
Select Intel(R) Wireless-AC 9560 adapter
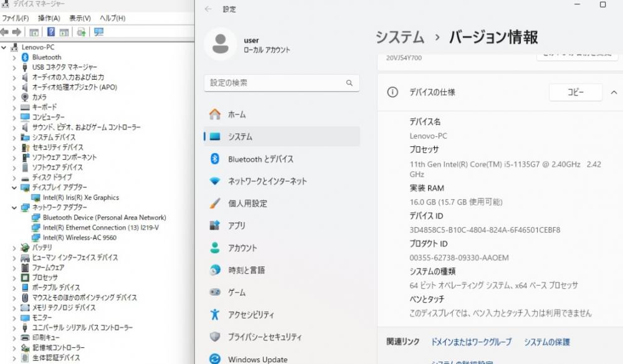point(80,238)
